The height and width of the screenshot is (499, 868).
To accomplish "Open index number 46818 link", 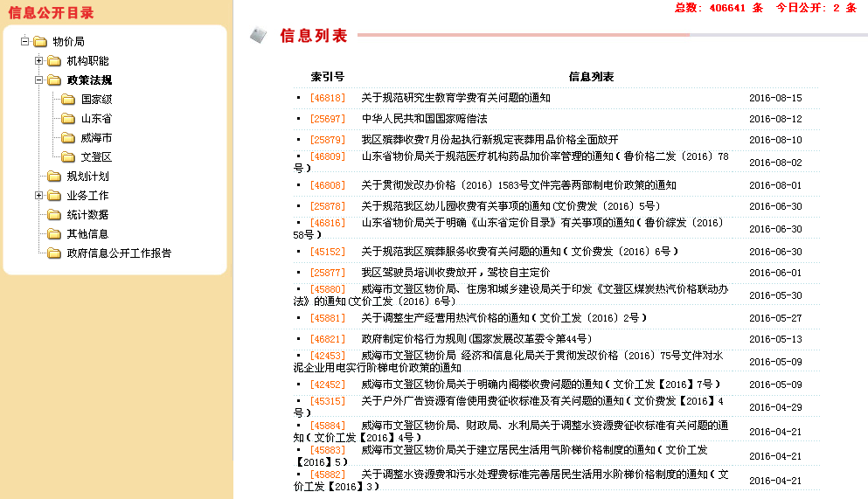I will point(328,98).
